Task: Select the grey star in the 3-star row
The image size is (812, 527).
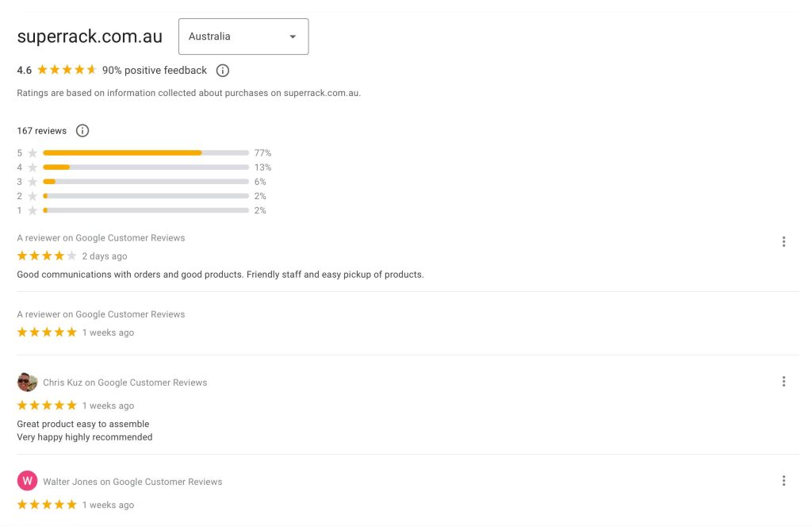Action: coord(32,181)
